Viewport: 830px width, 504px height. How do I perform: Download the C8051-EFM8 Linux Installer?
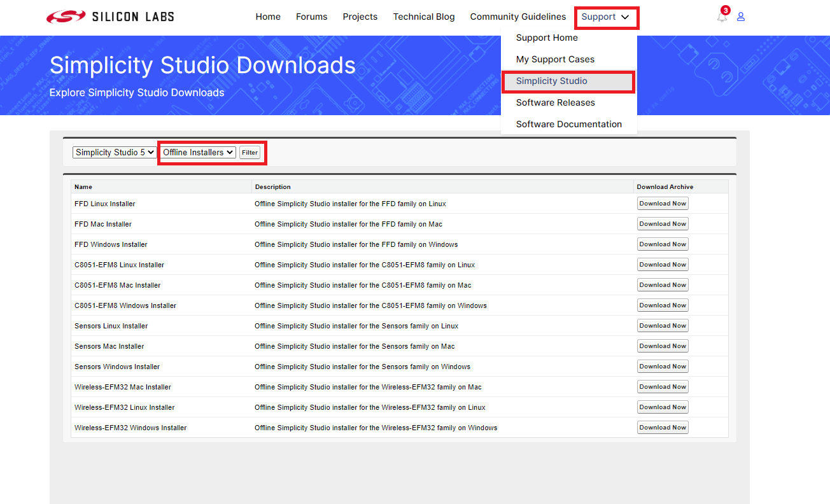[x=663, y=265]
